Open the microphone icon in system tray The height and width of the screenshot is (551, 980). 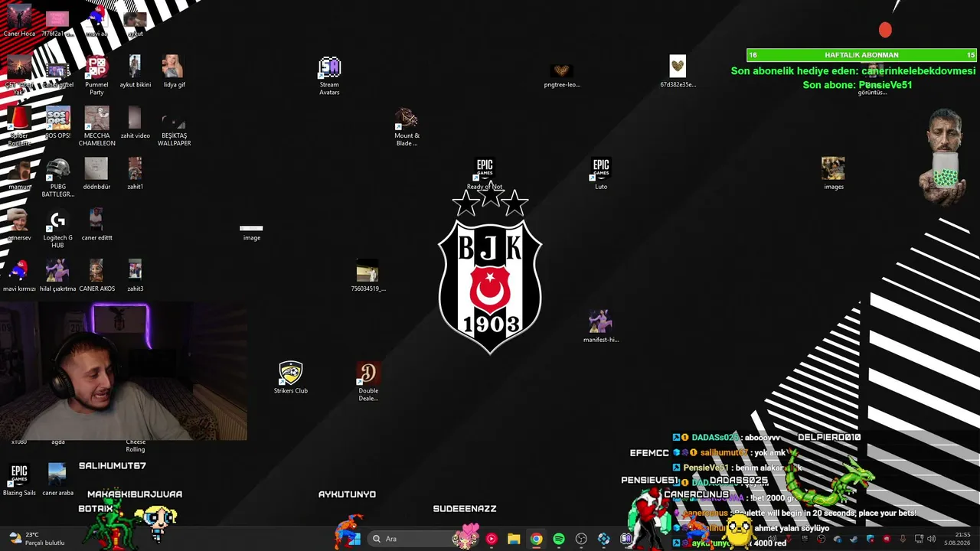pos(903,539)
